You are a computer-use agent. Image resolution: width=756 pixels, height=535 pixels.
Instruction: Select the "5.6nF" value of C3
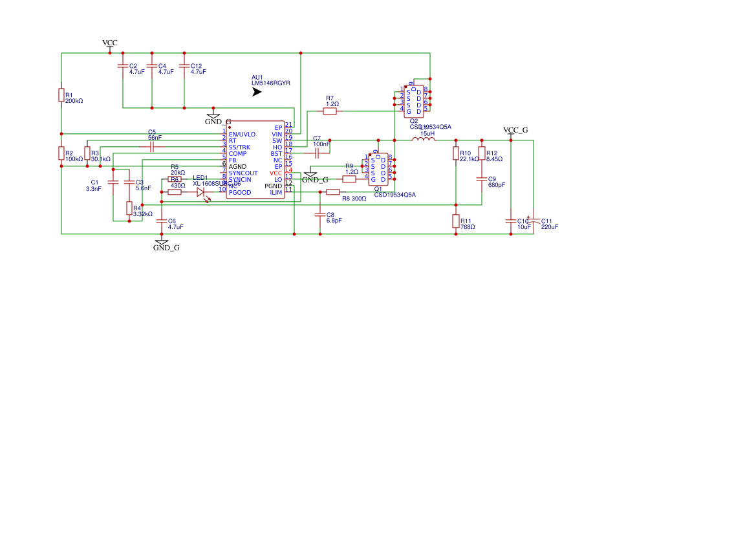[x=143, y=188]
